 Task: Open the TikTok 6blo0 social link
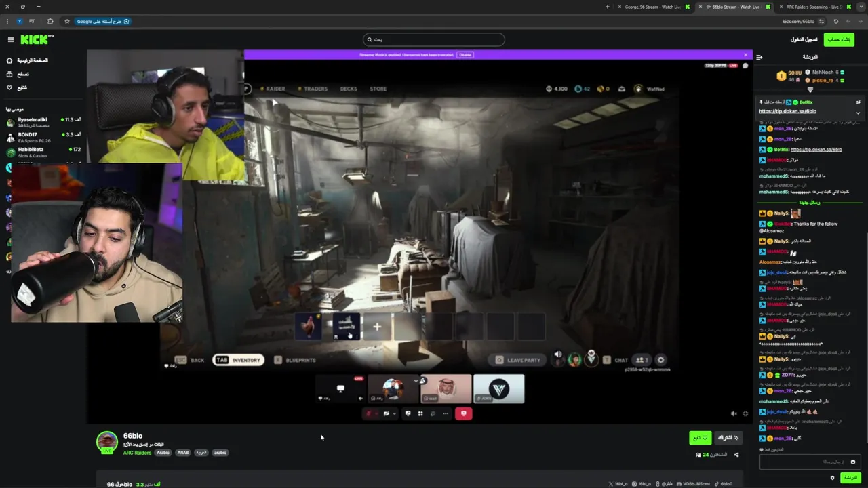click(723, 484)
